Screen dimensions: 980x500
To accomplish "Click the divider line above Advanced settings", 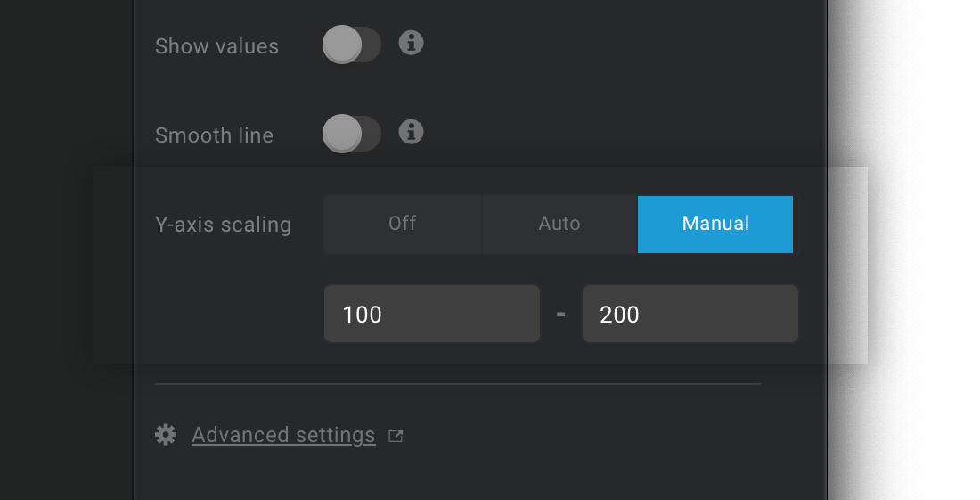I will (x=458, y=384).
